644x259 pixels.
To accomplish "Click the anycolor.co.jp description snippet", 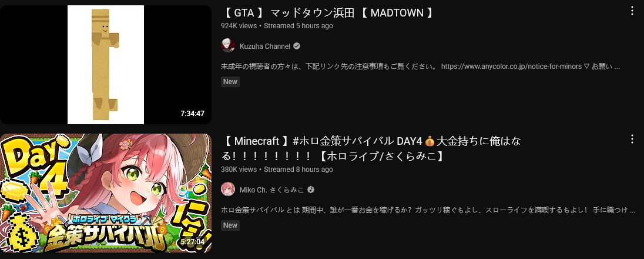I will [421, 67].
